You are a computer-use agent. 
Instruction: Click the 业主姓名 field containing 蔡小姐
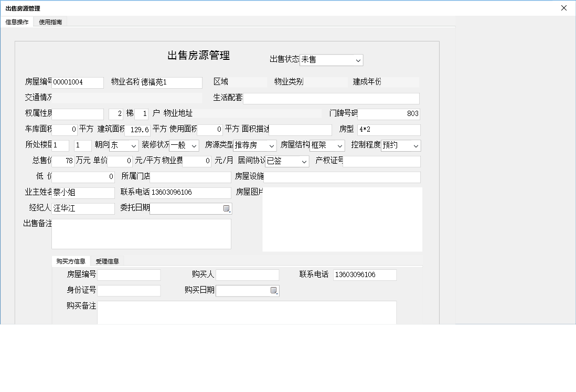[83, 193]
